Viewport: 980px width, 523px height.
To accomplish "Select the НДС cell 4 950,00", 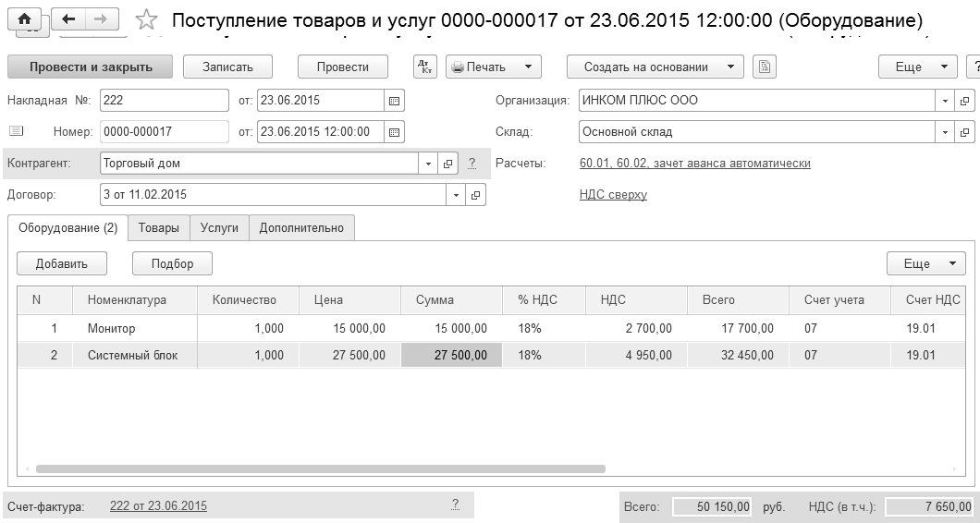I will point(636,356).
